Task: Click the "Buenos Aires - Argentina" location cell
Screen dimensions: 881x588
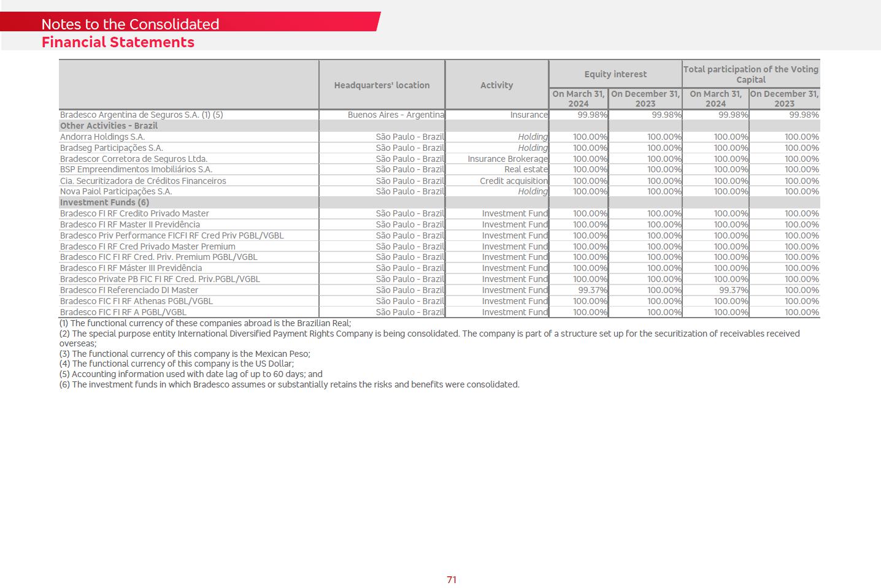Action: (396, 115)
